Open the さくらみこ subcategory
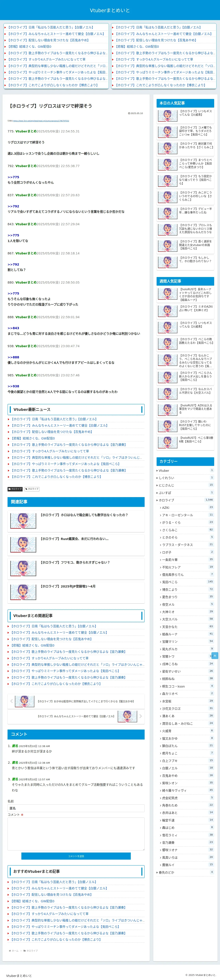The image size is (220, 980). point(187,530)
